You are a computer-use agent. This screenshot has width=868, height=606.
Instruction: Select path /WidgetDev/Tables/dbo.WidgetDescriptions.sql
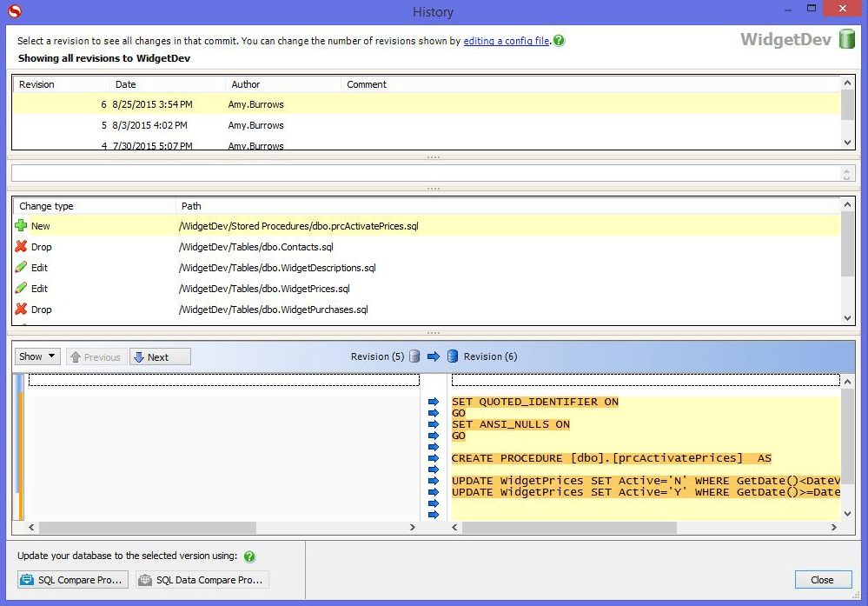[277, 268]
